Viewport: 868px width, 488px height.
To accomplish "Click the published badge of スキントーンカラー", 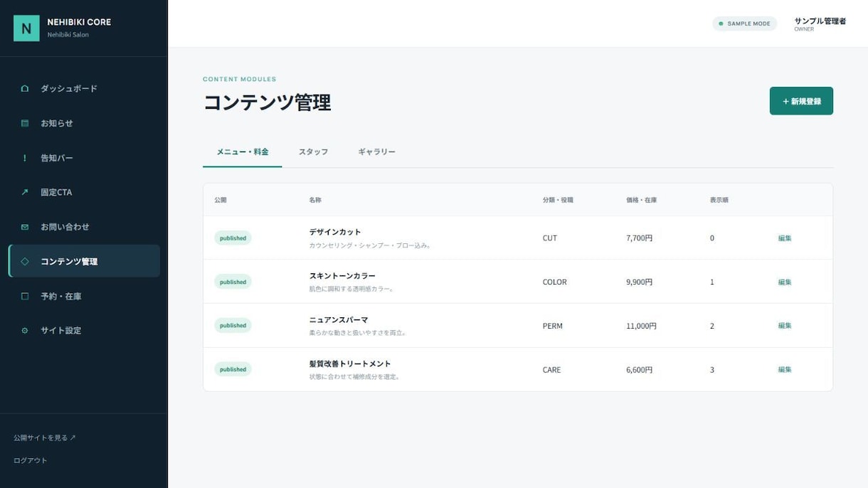I will 233,282.
